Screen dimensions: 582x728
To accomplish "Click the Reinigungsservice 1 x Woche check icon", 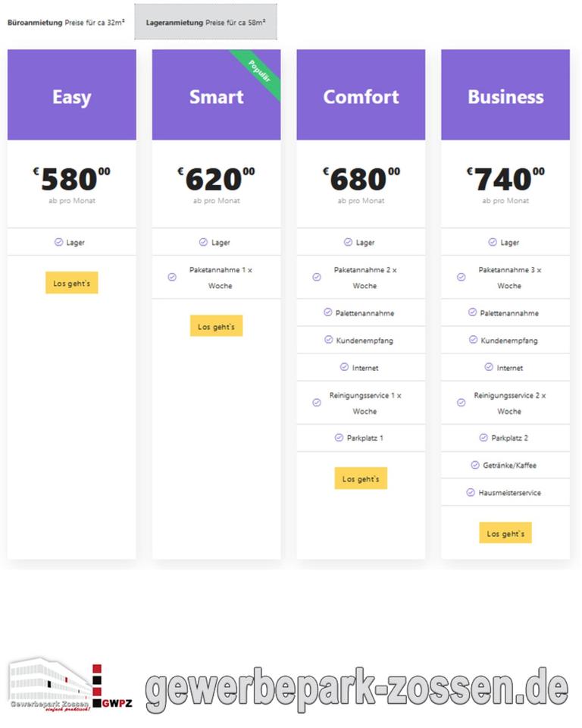I will [317, 403].
